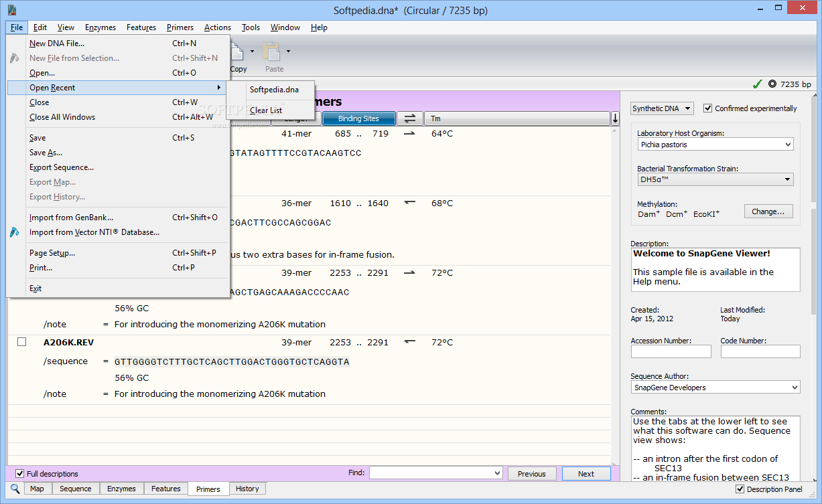Expand the Paste button dropdown arrow
Screen dimensions: 822x504
(x=289, y=51)
